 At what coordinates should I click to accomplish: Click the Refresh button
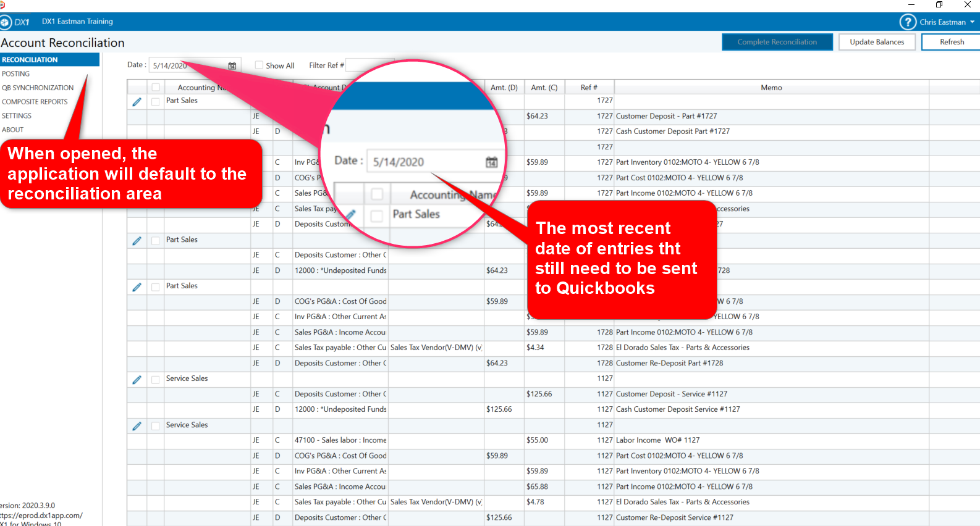[952, 42]
